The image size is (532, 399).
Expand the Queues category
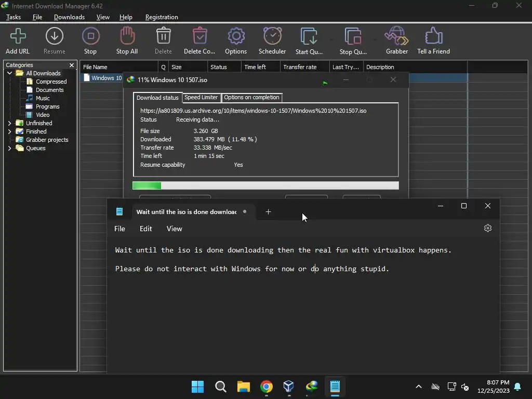pyautogui.click(x=9, y=148)
